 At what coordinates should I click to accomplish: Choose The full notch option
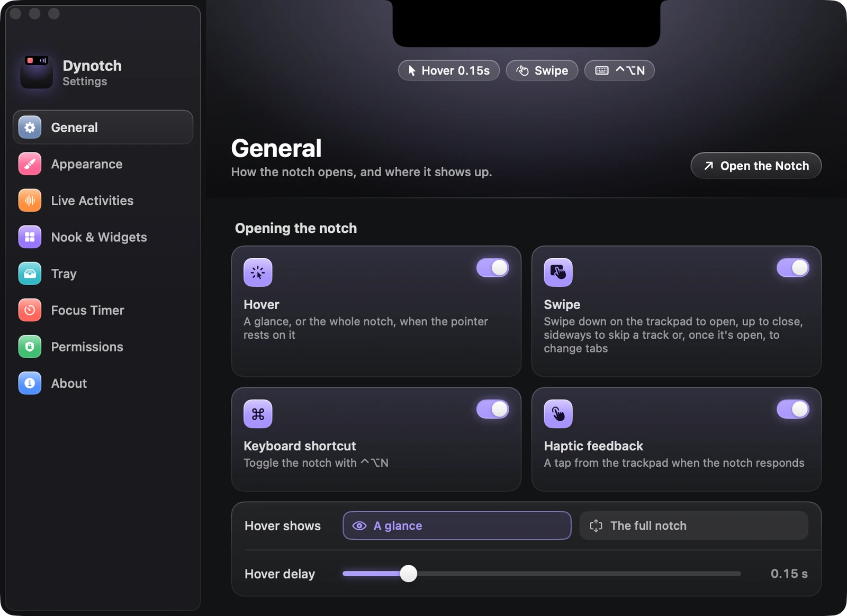click(x=693, y=526)
